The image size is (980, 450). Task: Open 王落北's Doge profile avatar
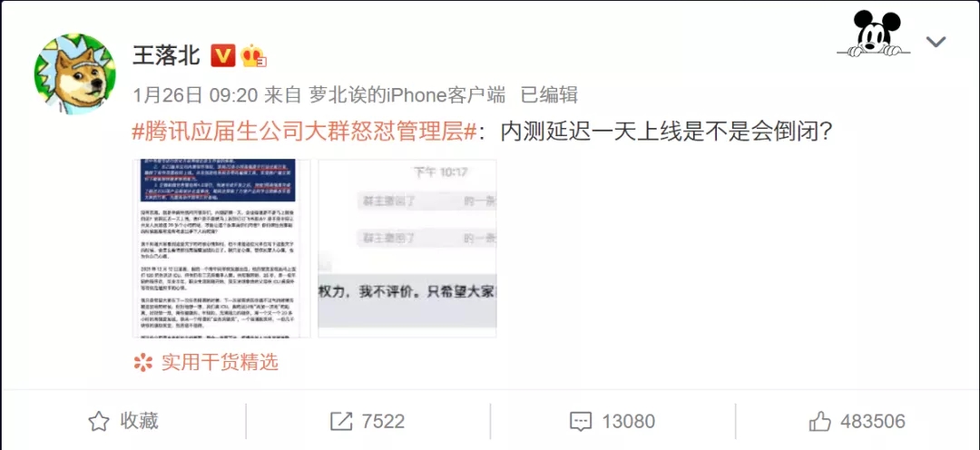75,73
